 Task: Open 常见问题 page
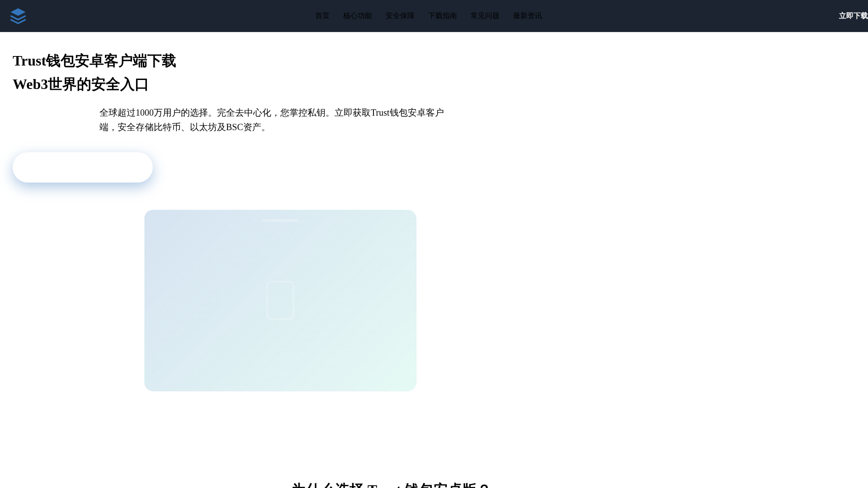pos(485,16)
